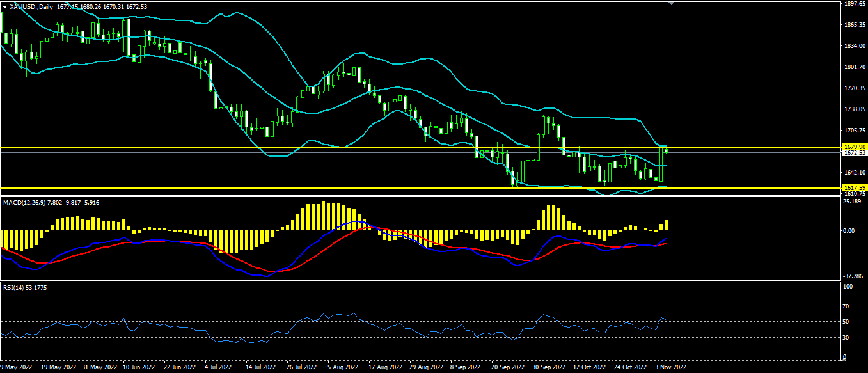The width and height of the screenshot is (868, 373).
Task: Open the one-click trading arrow beside XAUUSD
Action: tap(5, 6)
